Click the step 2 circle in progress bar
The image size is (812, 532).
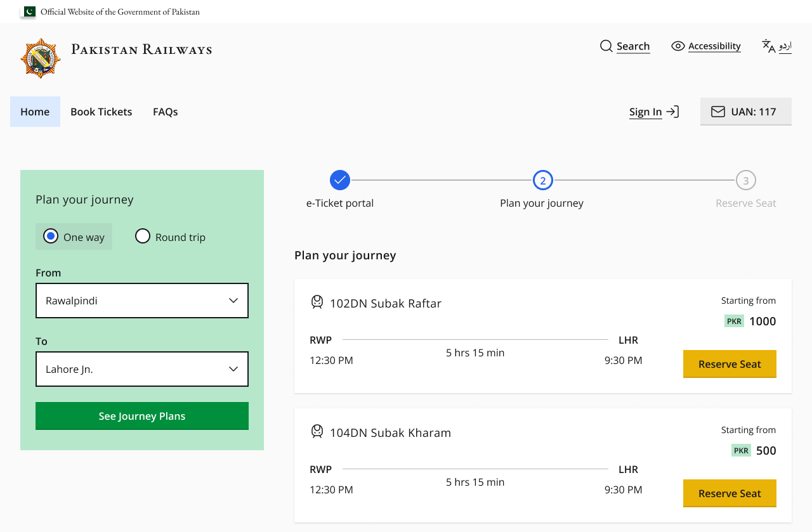tap(543, 181)
